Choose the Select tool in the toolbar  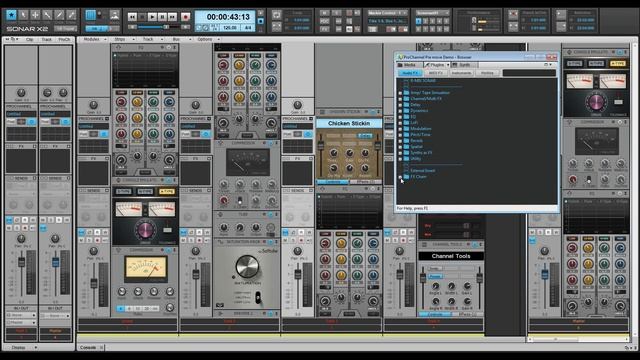pos(23,16)
